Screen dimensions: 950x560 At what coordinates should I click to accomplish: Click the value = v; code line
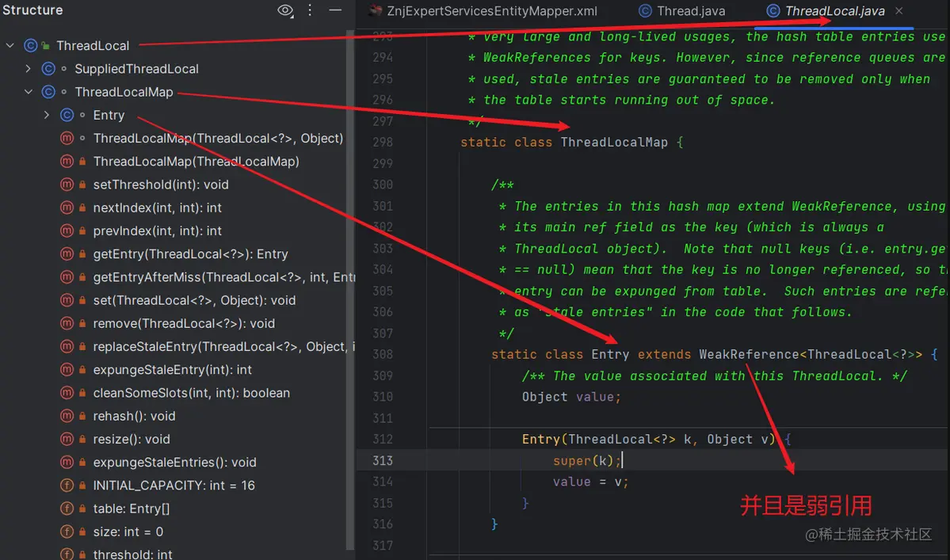591,482
